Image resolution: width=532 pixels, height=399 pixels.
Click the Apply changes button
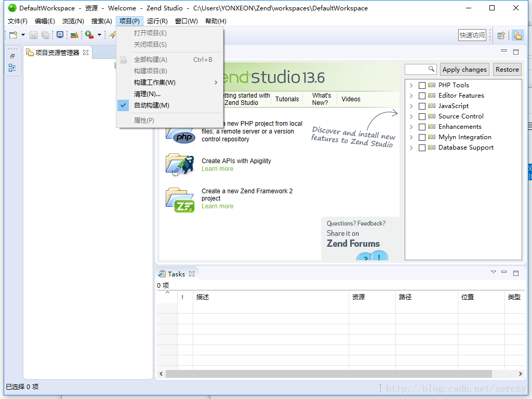(x=464, y=70)
